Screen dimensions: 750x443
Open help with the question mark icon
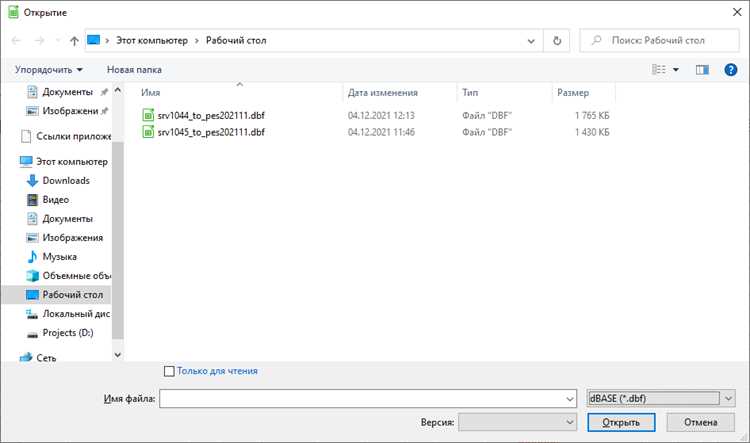click(x=730, y=70)
